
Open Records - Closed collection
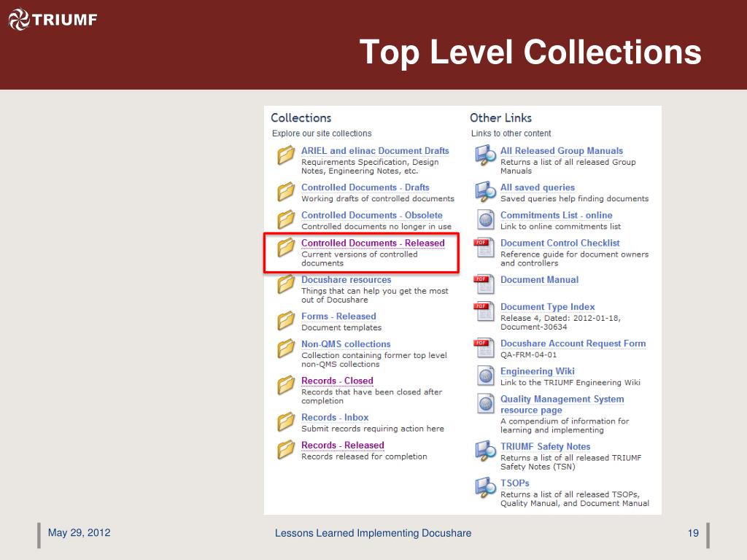[337, 381]
